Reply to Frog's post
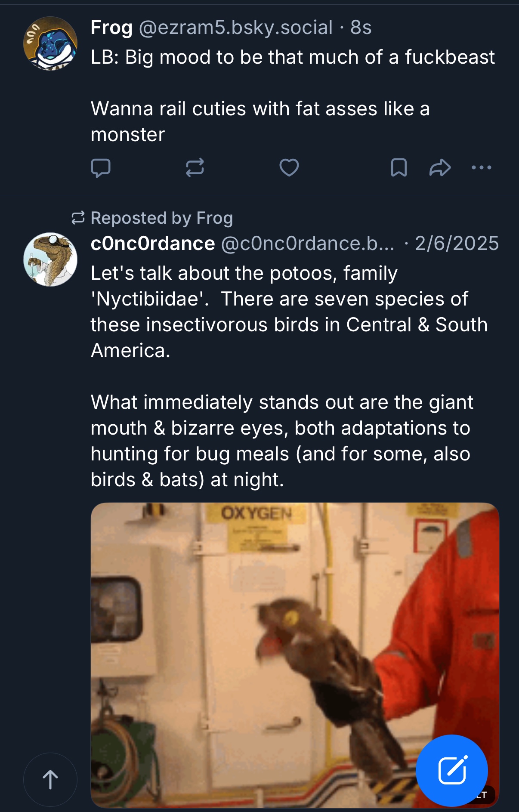Image resolution: width=519 pixels, height=812 pixels. tap(101, 168)
